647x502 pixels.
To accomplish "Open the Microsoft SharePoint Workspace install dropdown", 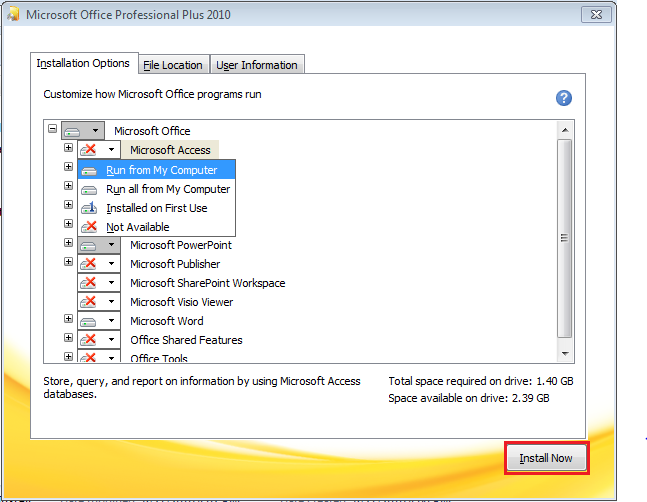I will tap(99, 283).
